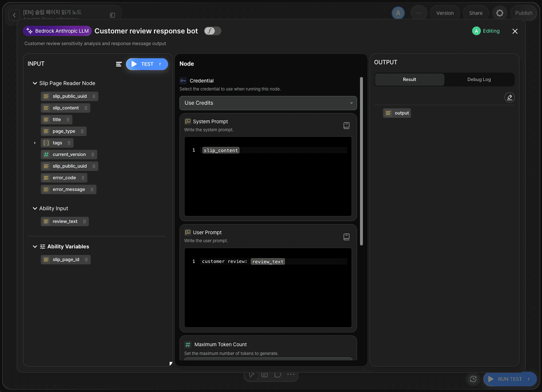Viewport: 542px width, 392px height.
Task: Select the output variable chip
Action: (397, 113)
